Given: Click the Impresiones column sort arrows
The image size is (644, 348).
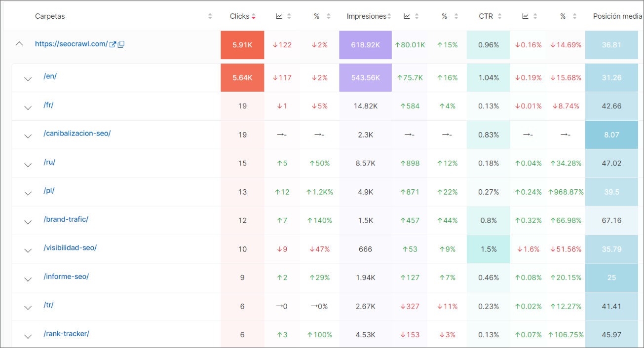Looking at the screenshot, I should 389,16.
